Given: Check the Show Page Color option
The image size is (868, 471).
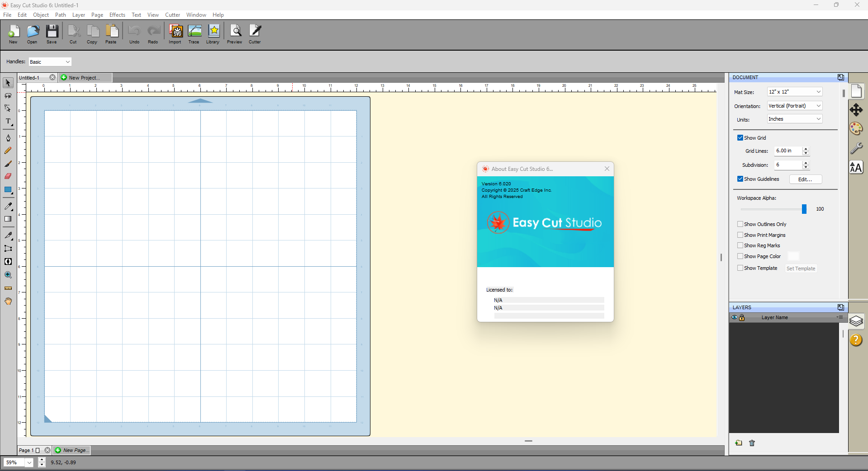Looking at the screenshot, I should [740, 256].
